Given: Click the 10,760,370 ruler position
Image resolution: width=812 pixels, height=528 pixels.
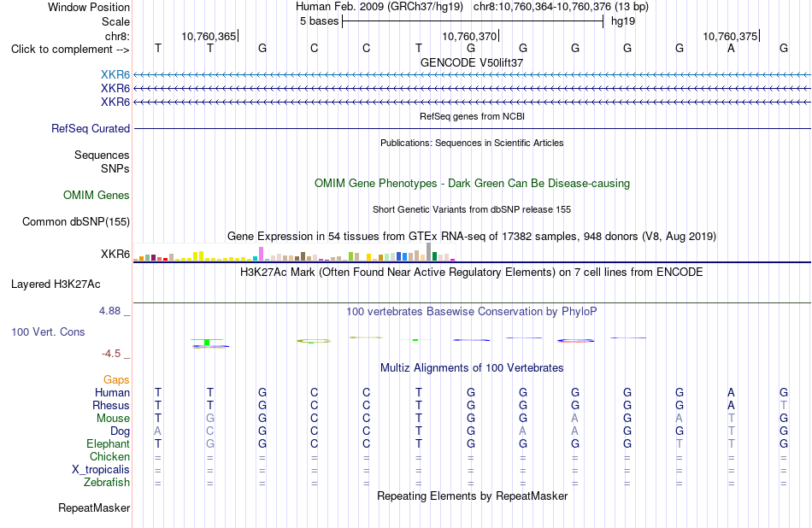Looking at the screenshot, I should (x=469, y=36).
